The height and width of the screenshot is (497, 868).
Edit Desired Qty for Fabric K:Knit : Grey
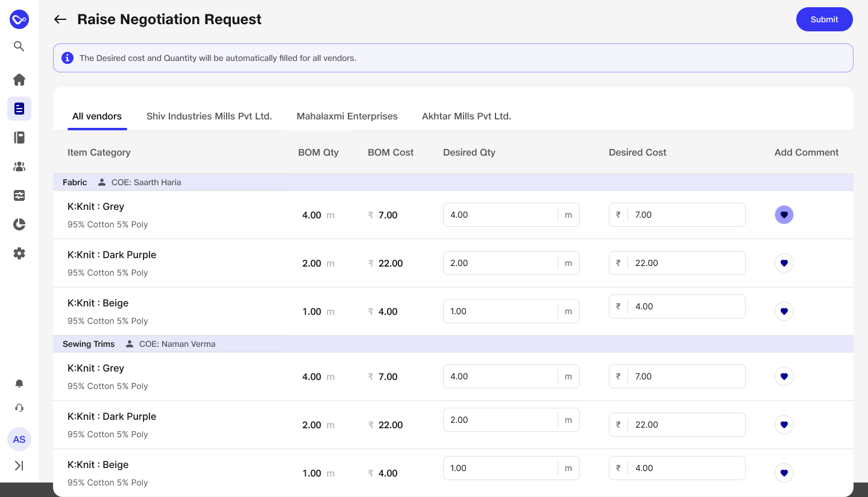pos(511,215)
